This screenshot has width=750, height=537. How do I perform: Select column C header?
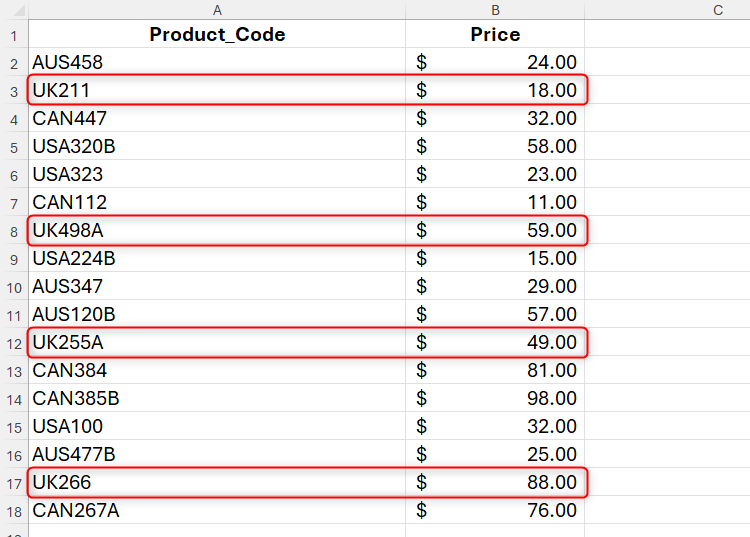click(x=718, y=9)
